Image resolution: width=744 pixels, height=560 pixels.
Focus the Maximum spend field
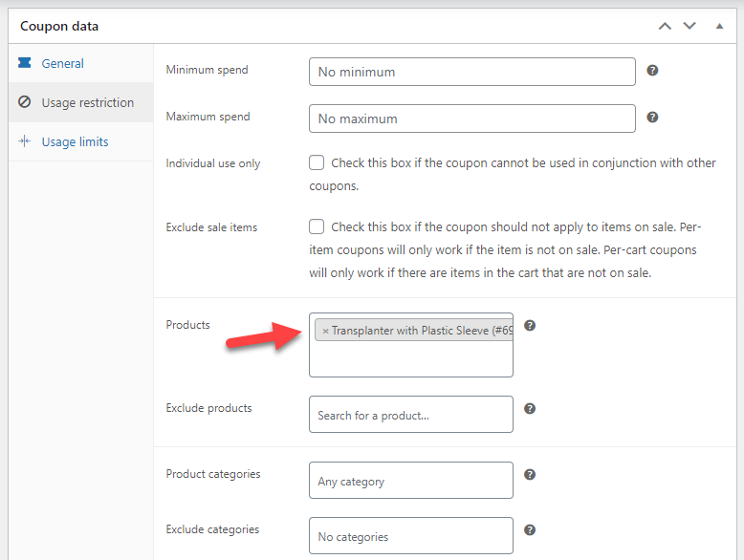pos(472,118)
